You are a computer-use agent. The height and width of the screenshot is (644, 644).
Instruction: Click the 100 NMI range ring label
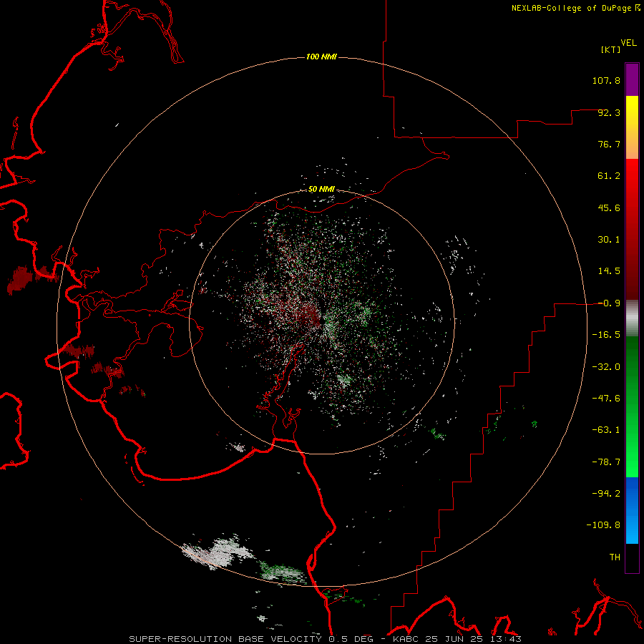click(x=321, y=57)
